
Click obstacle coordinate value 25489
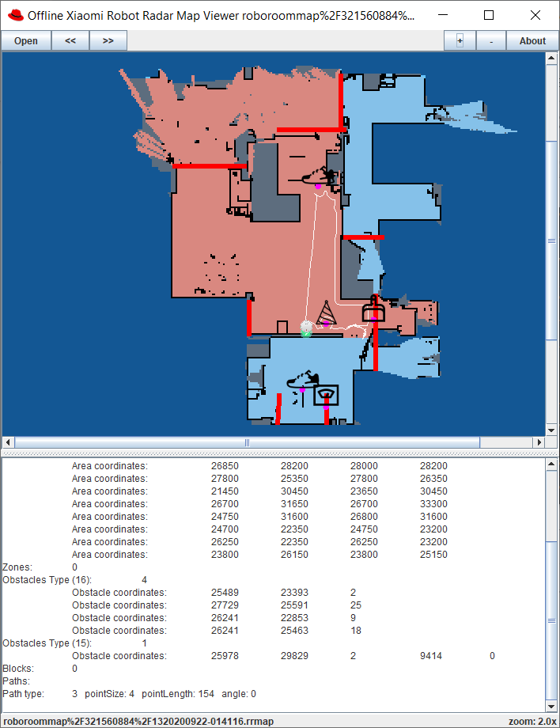click(225, 593)
